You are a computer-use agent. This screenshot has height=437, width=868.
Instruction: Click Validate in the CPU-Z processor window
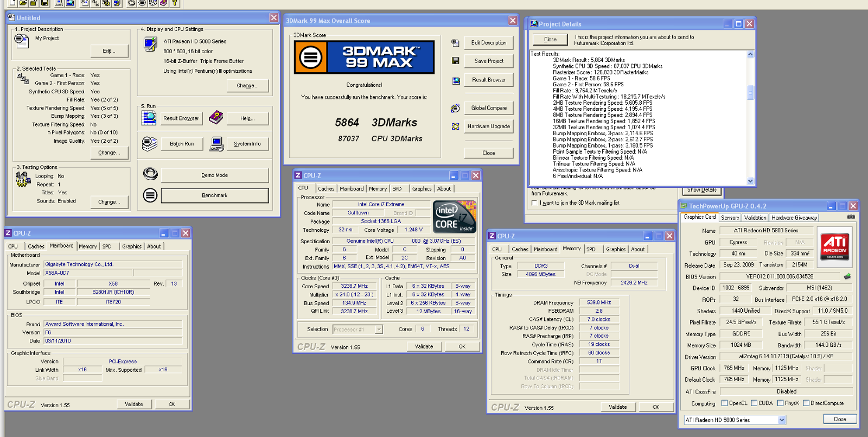[424, 346]
